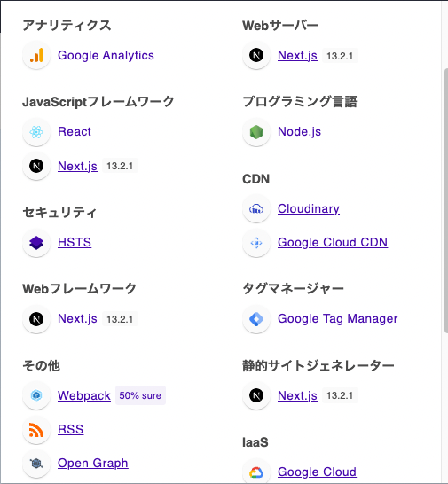Click the vertical scrollbar thumb
The height and width of the screenshot is (484, 448).
[446, 200]
